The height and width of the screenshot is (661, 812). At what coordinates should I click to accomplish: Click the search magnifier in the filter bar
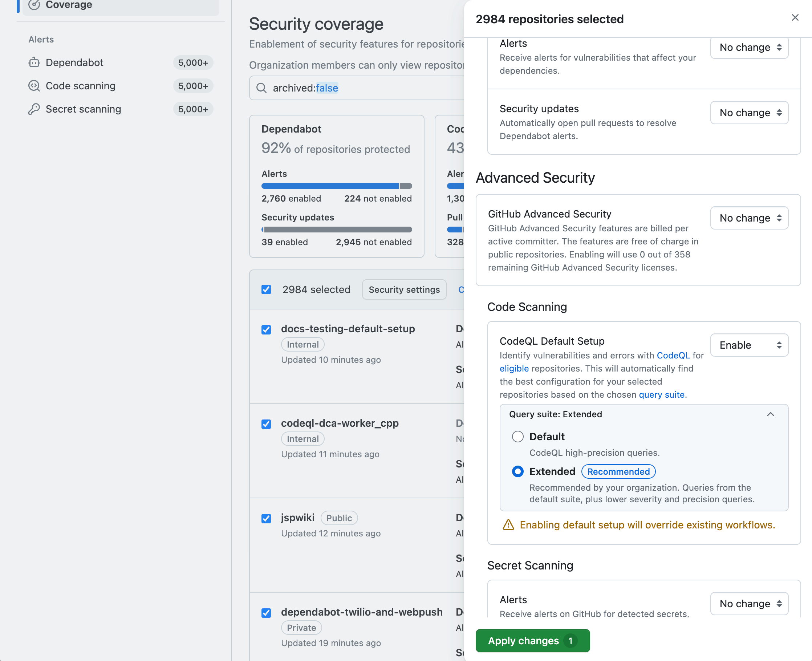(261, 88)
